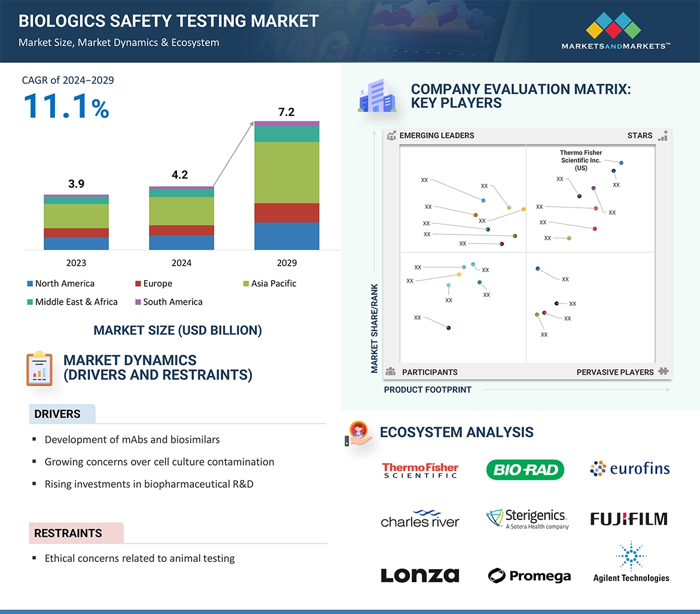Click the people icon beside Participants label
700x614 pixels.
coord(391,372)
